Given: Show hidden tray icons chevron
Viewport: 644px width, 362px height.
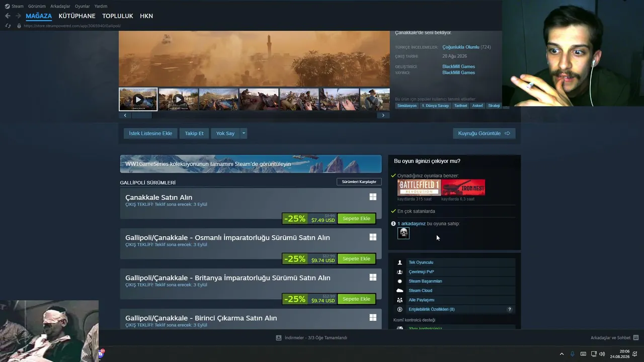Looking at the screenshot, I should [561, 354].
